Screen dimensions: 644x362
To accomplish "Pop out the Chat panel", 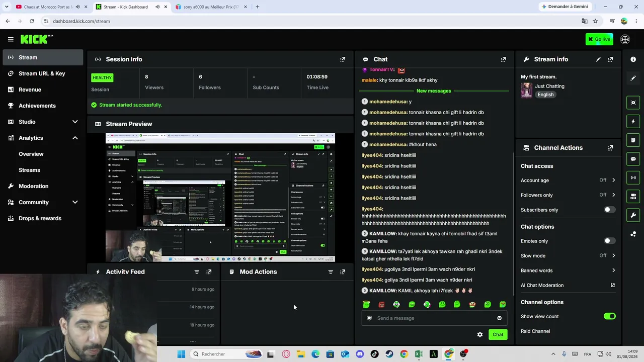I will click(503, 59).
